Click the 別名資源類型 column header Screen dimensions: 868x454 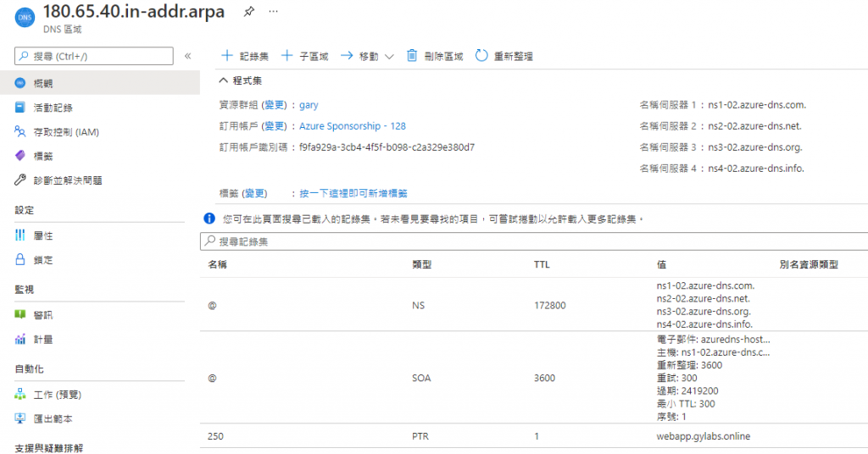tap(809, 264)
